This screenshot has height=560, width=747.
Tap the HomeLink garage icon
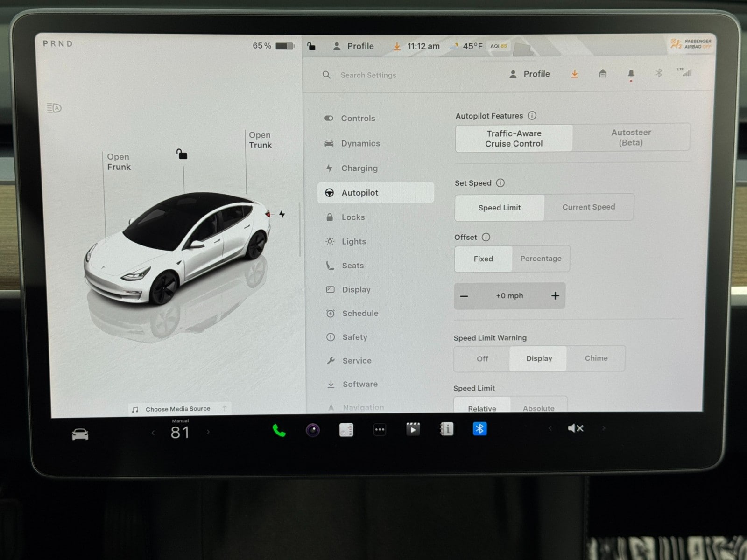(x=602, y=74)
